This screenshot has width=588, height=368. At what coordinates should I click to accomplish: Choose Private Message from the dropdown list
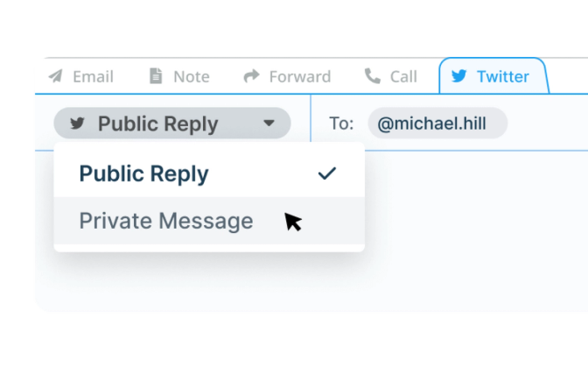pyautogui.click(x=209, y=221)
